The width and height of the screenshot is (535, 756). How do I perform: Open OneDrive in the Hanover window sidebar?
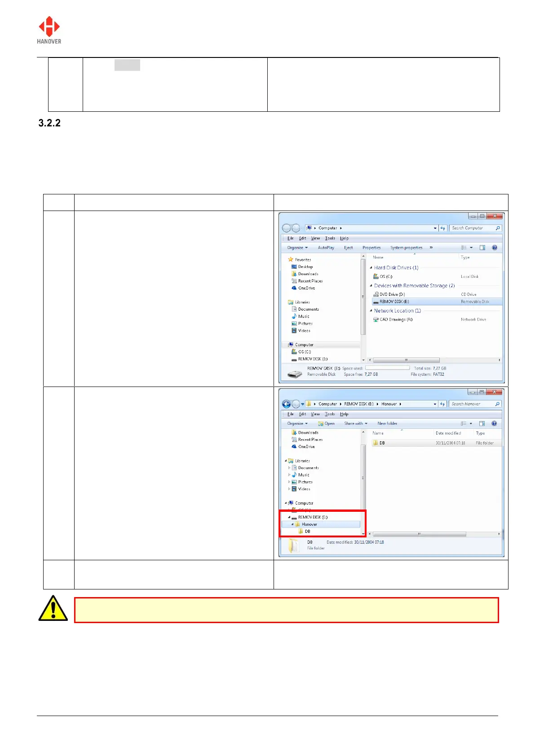click(x=303, y=447)
